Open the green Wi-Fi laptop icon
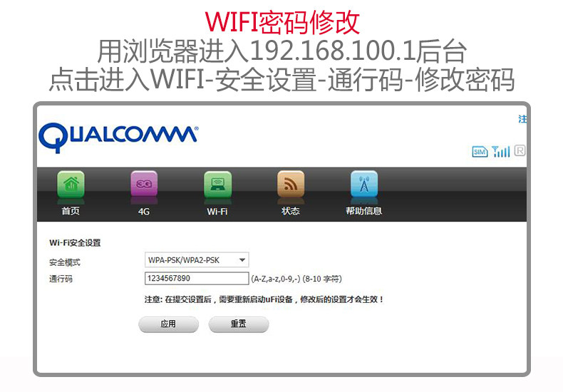Viewport: 563px width, 392px height. point(217,184)
